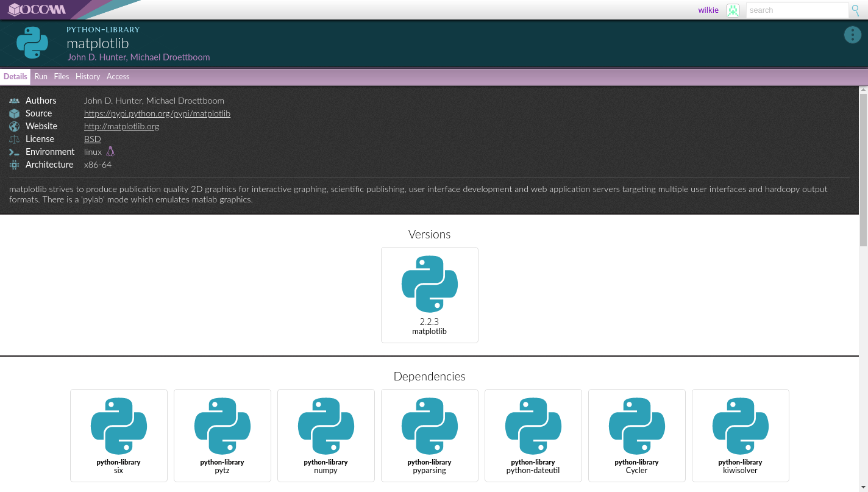The image size is (868, 492).
Task: Click the 'John D. Hunter, Michael Droettboom' Authors value
Action: coord(154,101)
